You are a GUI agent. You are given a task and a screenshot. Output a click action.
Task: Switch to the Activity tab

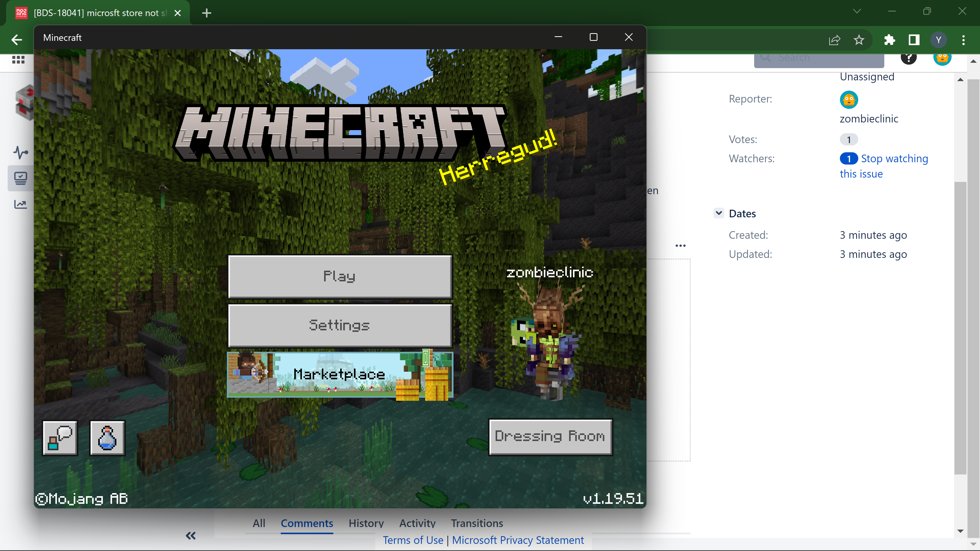(417, 523)
